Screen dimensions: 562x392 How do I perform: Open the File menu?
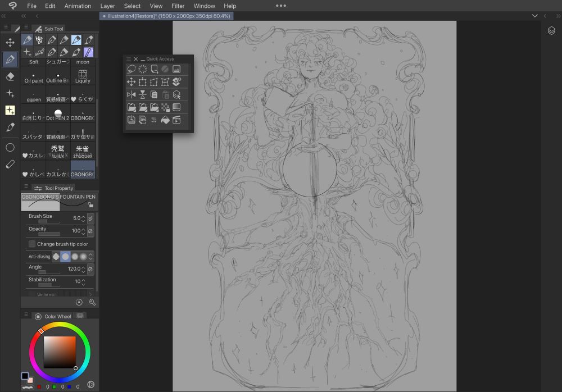[x=31, y=6]
